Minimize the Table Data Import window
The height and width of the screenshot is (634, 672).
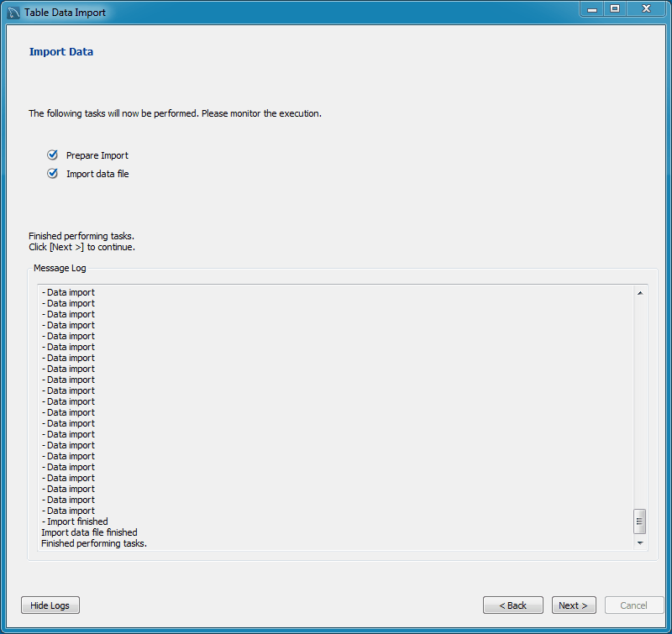pos(593,9)
